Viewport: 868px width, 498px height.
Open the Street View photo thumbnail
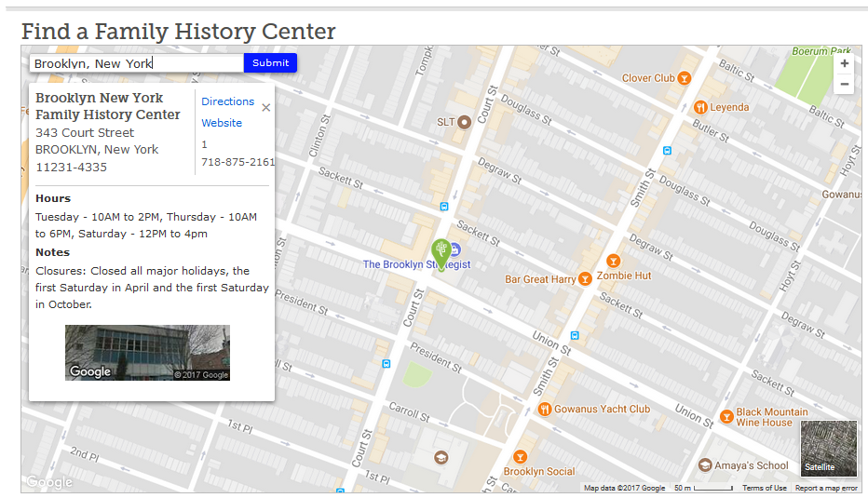[147, 353]
